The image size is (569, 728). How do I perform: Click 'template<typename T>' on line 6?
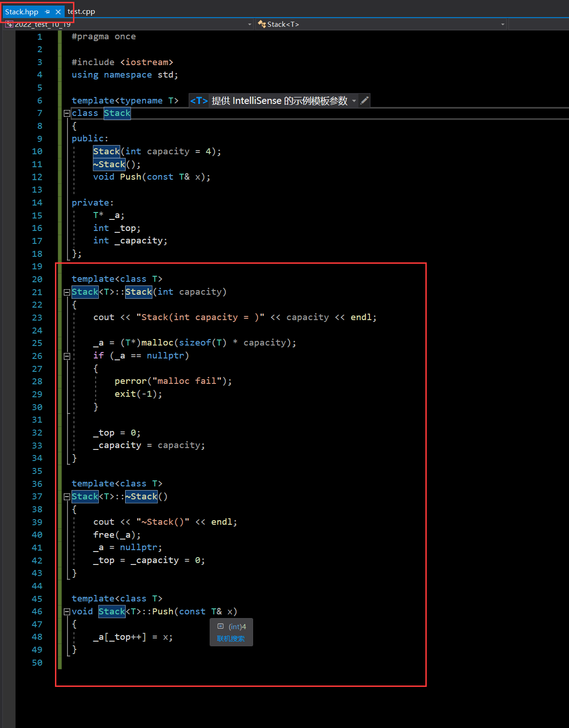click(125, 101)
